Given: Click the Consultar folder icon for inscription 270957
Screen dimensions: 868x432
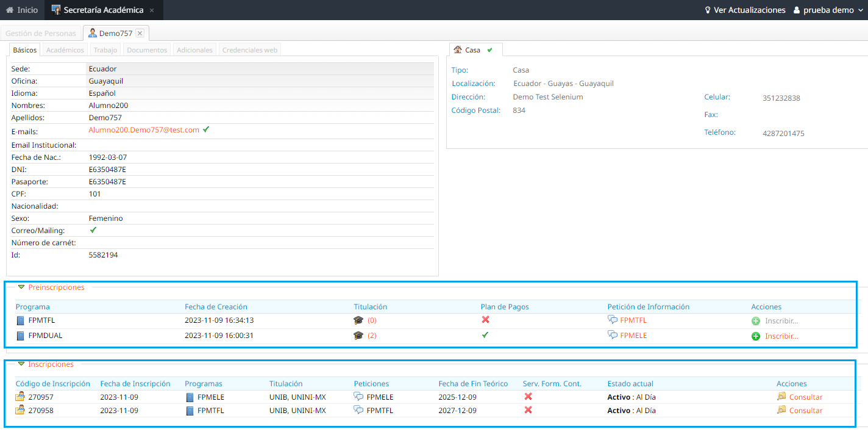Looking at the screenshot, I should click(x=781, y=397).
